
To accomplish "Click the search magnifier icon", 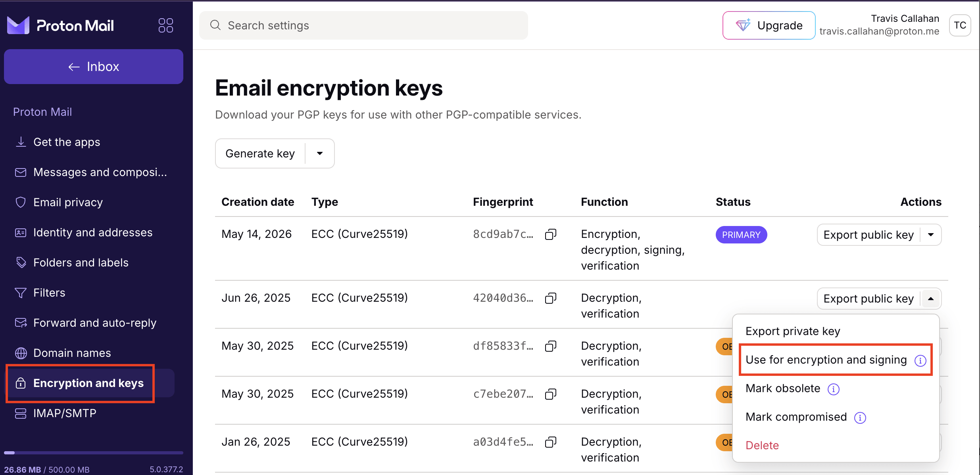I will [x=215, y=25].
